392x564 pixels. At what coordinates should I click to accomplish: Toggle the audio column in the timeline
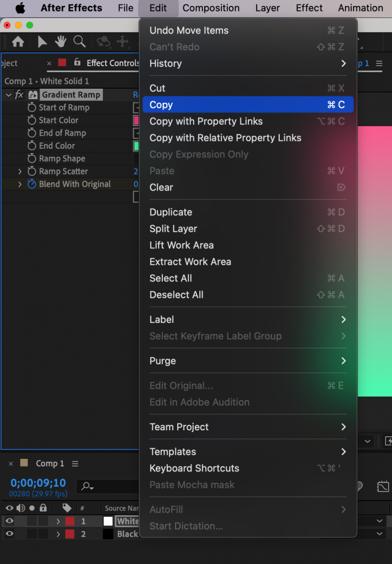(x=20, y=508)
